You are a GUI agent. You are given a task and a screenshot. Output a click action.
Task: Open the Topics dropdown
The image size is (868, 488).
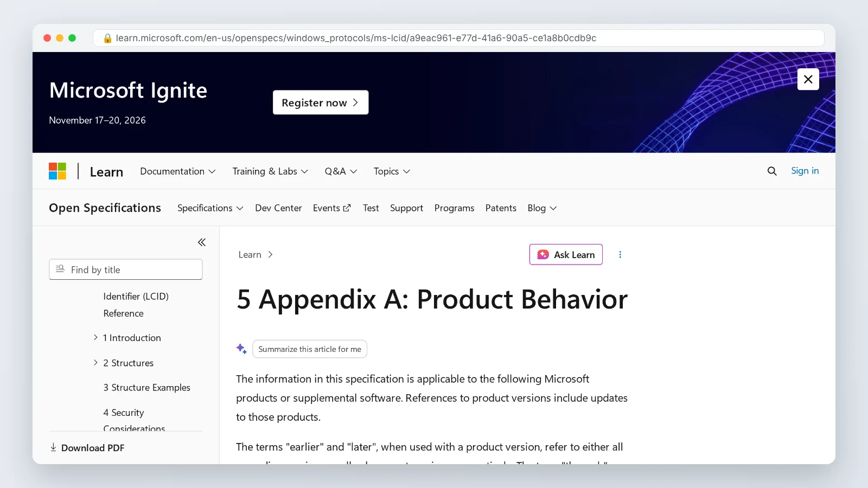point(392,171)
